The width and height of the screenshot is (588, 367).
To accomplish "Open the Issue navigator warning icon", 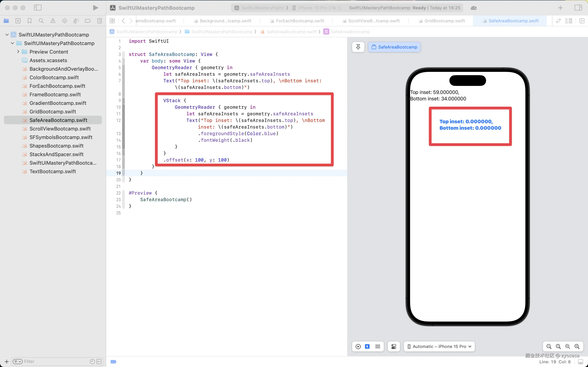I will click(x=53, y=21).
